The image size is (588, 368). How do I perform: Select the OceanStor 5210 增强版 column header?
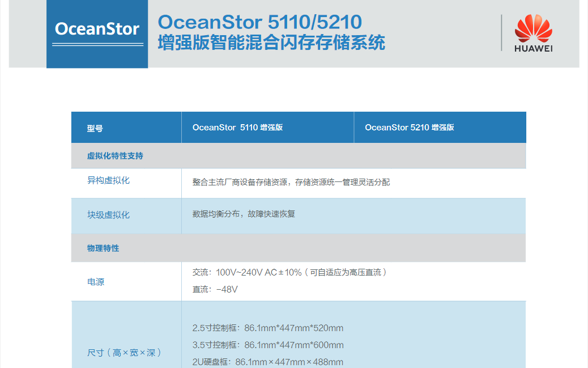pyautogui.click(x=410, y=128)
